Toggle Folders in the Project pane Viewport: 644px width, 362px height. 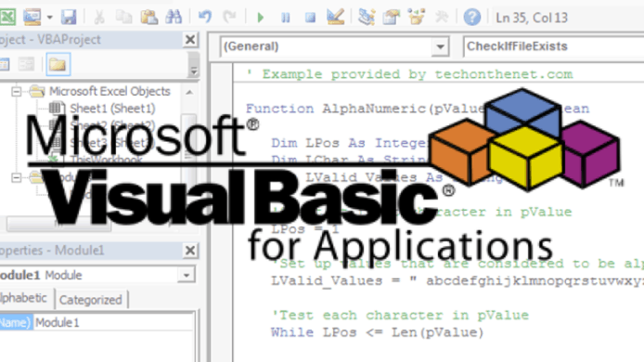pos(58,64)
